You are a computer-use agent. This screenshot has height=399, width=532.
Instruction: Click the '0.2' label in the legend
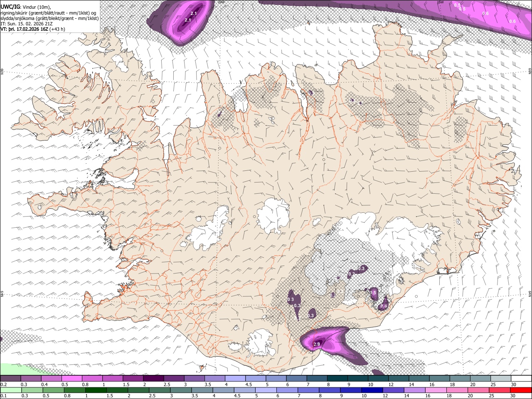[4, 384]
